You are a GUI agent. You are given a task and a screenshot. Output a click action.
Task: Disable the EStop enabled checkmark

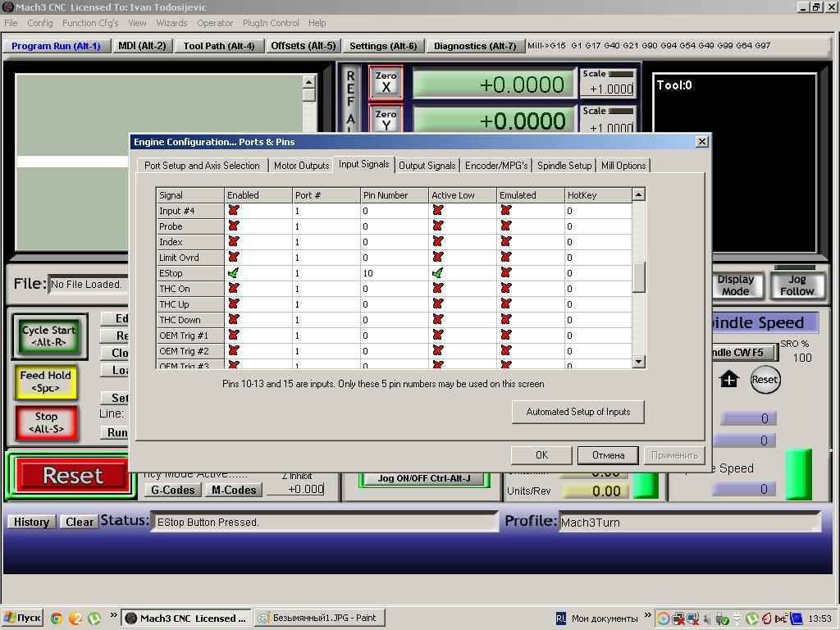[234, 272]
